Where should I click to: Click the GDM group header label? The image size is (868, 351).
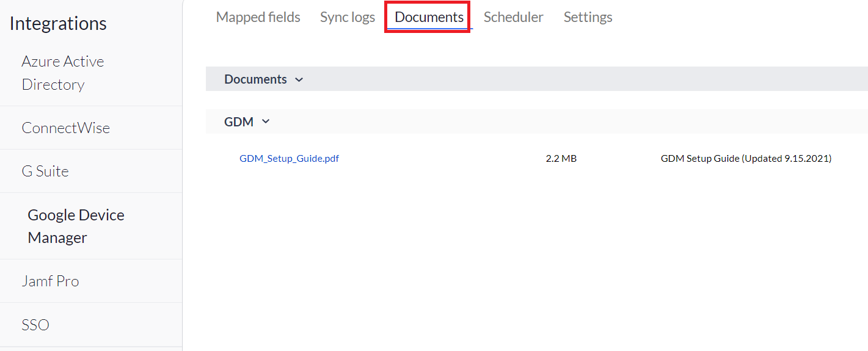coord(239,122)
